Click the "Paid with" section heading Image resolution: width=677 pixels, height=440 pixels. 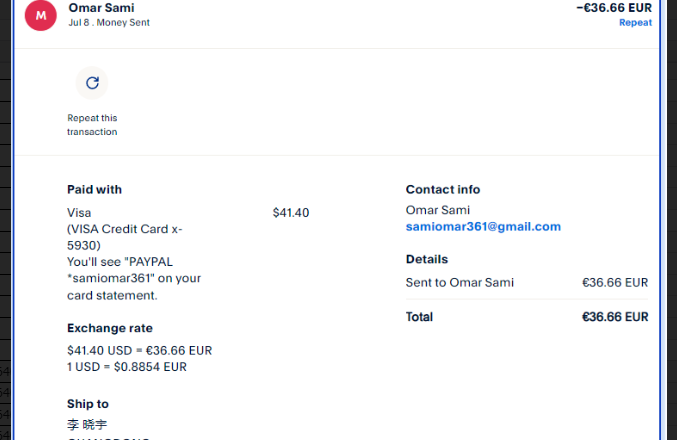point(94,190)
